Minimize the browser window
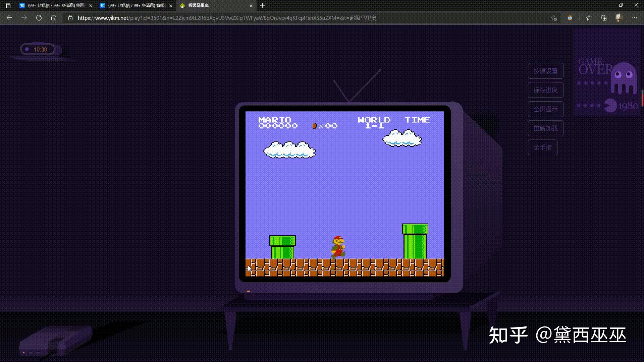The width and height of the screenshot is (644, 362). point(605,5)
